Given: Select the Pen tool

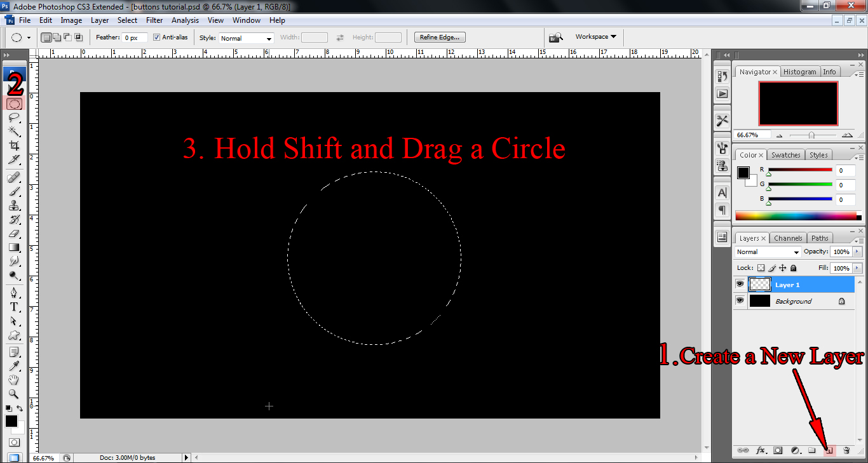Looking at the screenshot, I should [x=14, y=293].
